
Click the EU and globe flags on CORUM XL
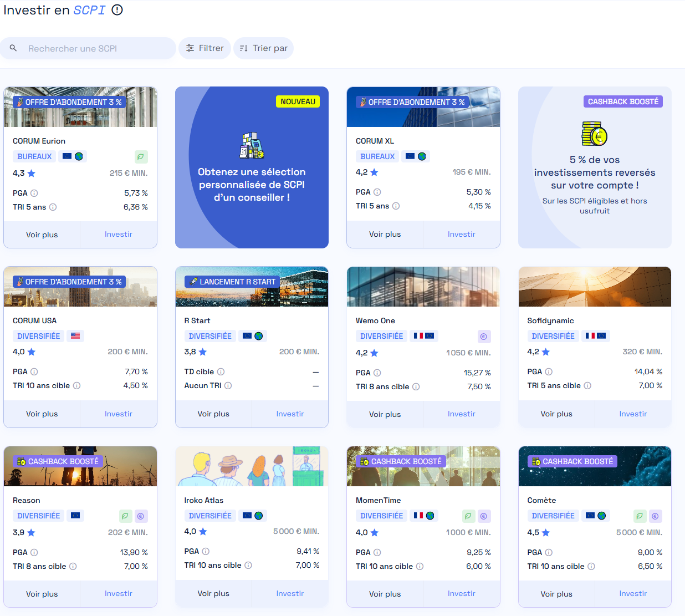pyautogui.click(x=416, y=156)
